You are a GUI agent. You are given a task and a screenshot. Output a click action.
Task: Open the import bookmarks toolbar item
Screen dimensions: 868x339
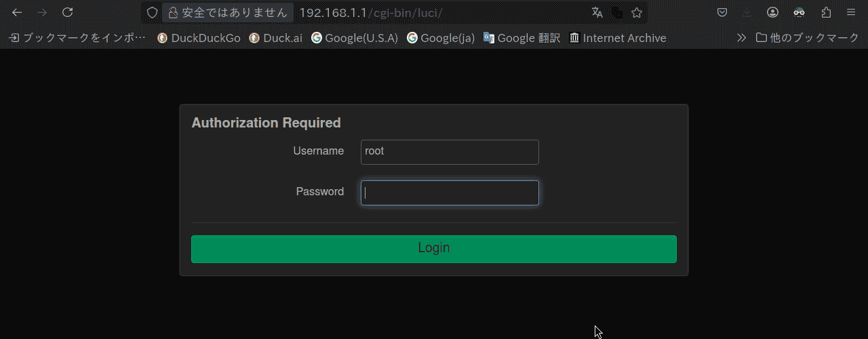click(77, 38)
